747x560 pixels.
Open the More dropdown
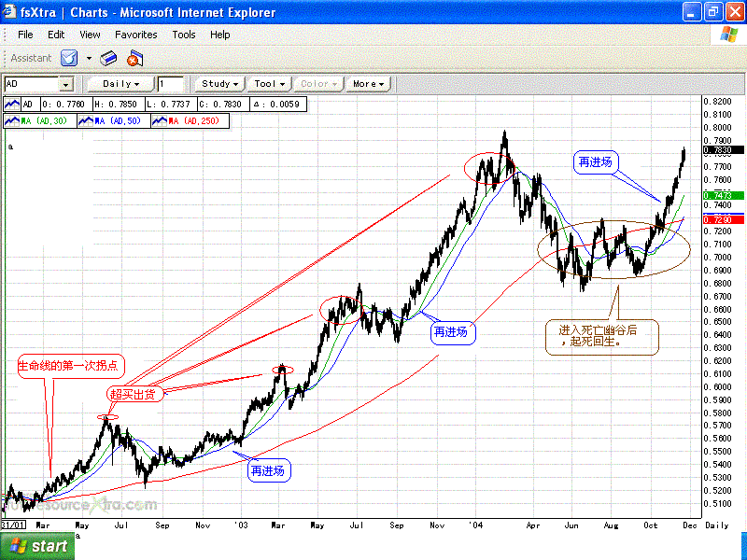click(x=368, y=84)
